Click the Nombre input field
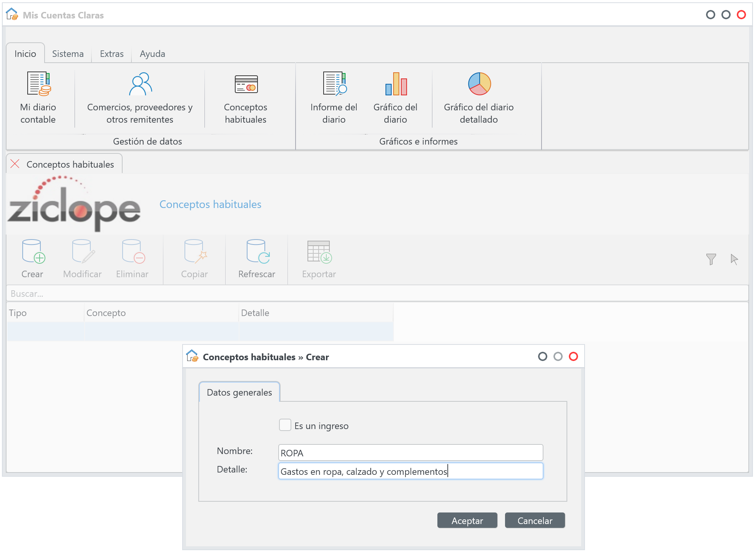This screenshot has height=554, width=756. click(x=410, y=453)
